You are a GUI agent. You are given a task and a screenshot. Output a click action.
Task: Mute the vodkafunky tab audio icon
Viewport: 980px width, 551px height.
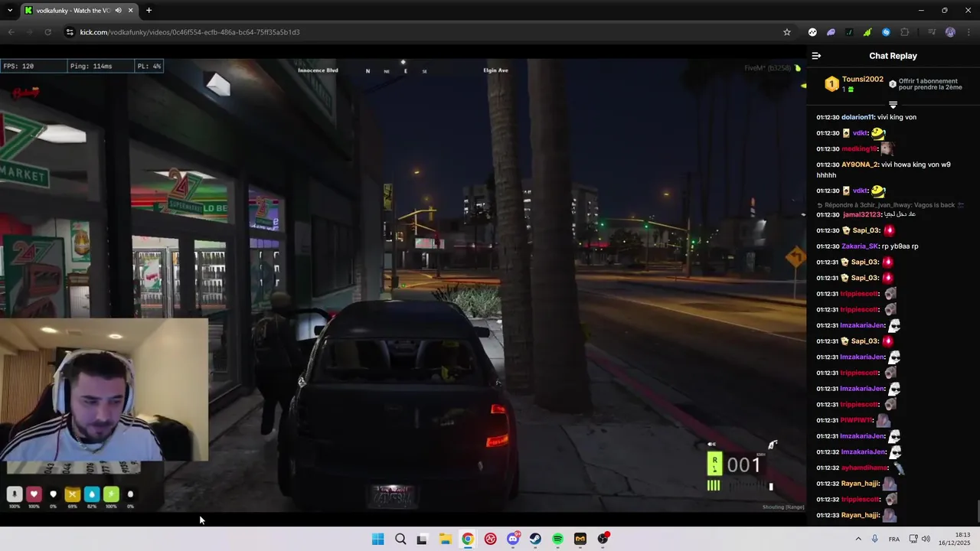tap(119, 11)
